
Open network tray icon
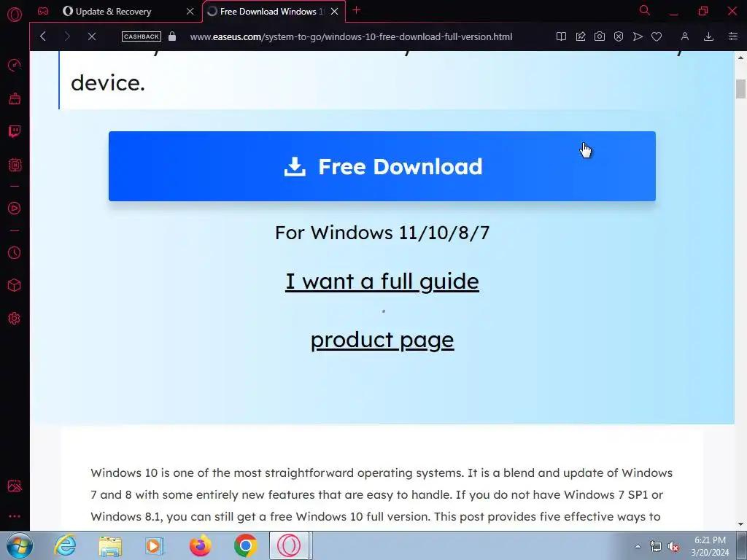tap(656, 546)
